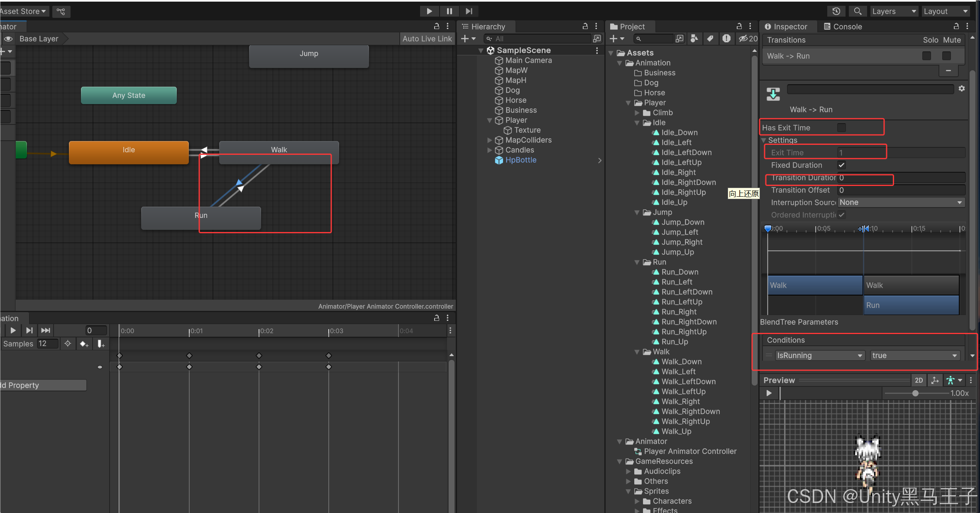The width and height of the screenshot is (980, 513).
Task: Select the Any State node
Action: 129,95
